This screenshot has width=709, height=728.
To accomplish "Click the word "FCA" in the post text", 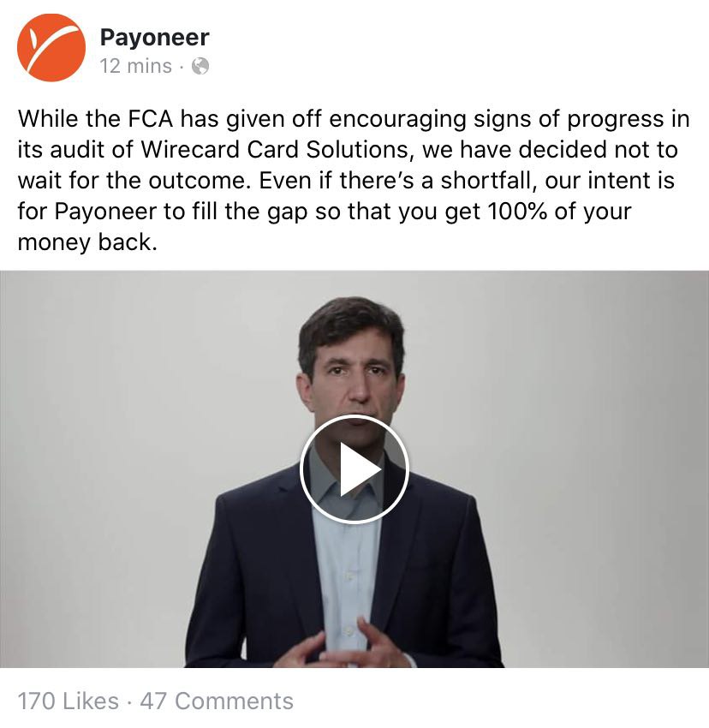I will coord(151,119).
